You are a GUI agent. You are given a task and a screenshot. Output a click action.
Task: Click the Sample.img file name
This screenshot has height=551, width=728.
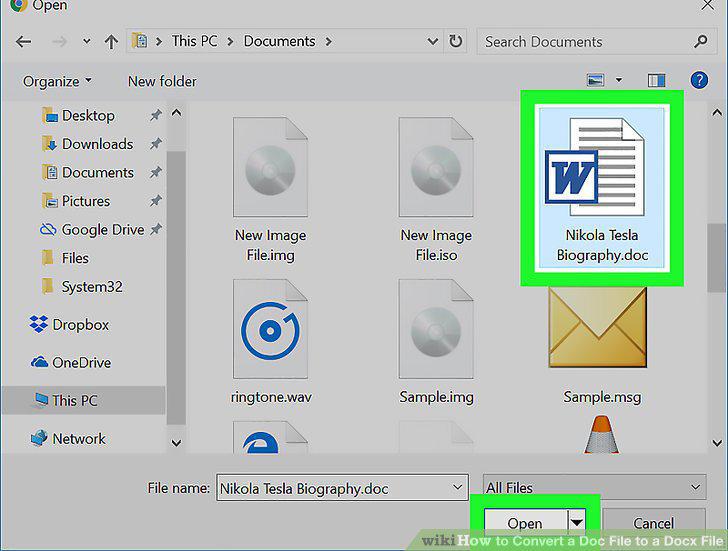[436, 397]
